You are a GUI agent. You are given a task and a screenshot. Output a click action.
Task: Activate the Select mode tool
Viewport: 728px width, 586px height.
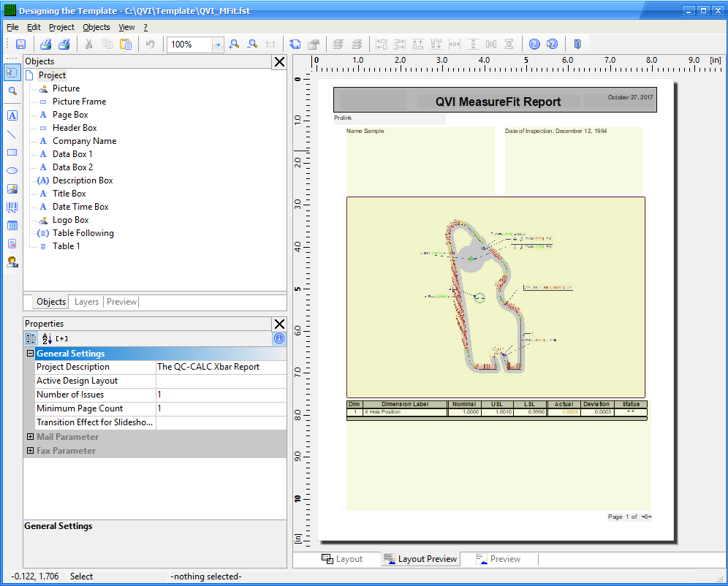point(12,72)
